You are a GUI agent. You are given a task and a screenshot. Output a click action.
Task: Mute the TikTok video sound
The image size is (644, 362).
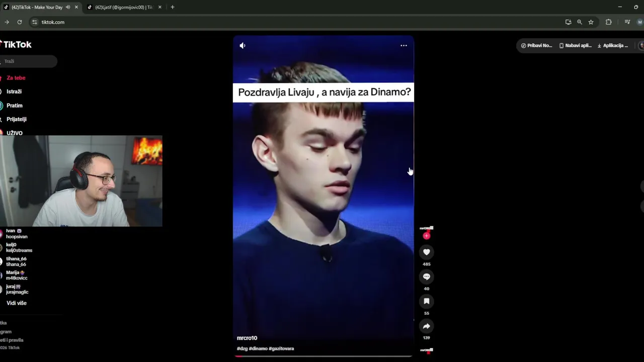click(243, 45)
